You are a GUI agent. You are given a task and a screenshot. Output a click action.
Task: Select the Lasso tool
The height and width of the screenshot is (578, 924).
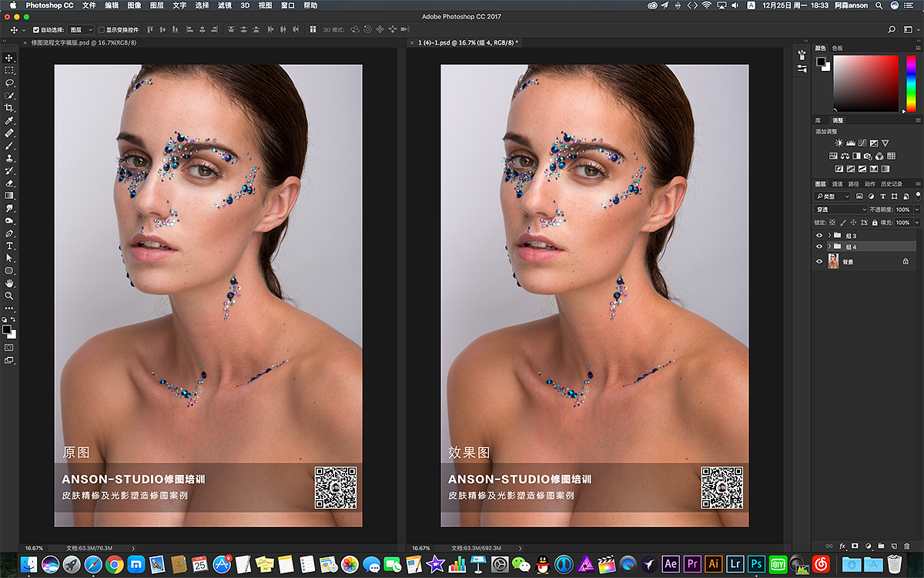(9, 82)
